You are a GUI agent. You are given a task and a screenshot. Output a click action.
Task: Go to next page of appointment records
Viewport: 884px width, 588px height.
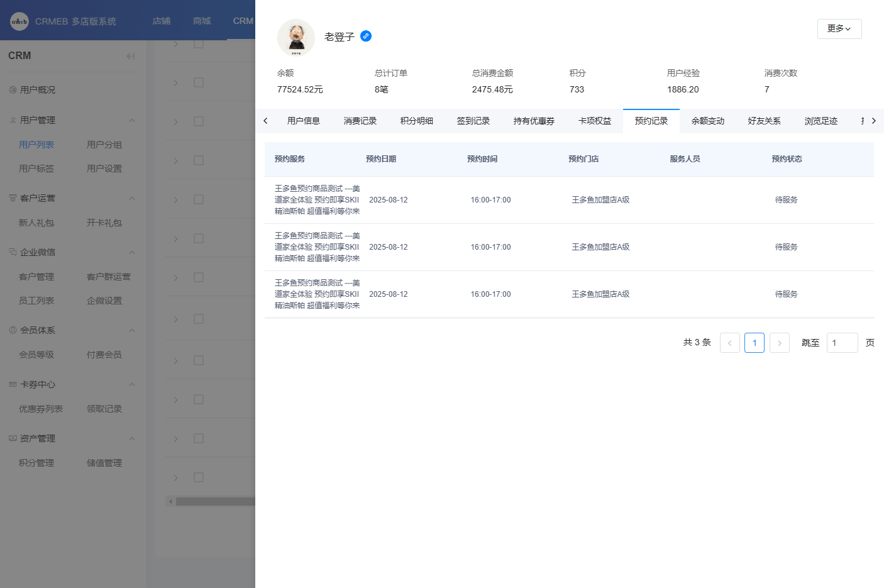pos(779,343)
